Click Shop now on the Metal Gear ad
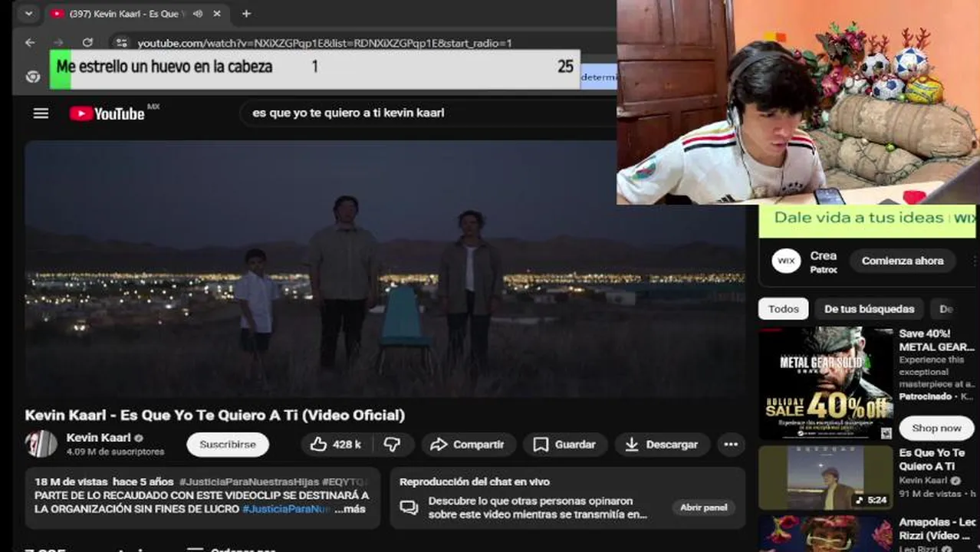980x552 pixels. coord(936,429)
